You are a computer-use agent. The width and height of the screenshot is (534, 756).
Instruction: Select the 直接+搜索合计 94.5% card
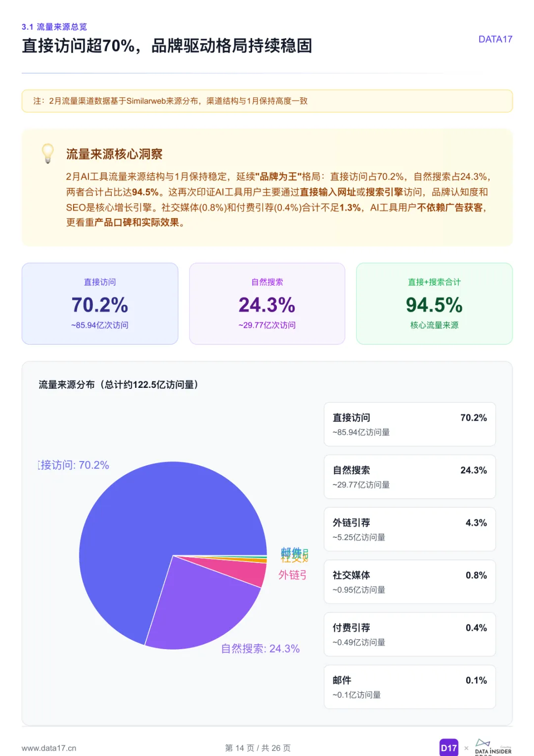tap(434, 303)
